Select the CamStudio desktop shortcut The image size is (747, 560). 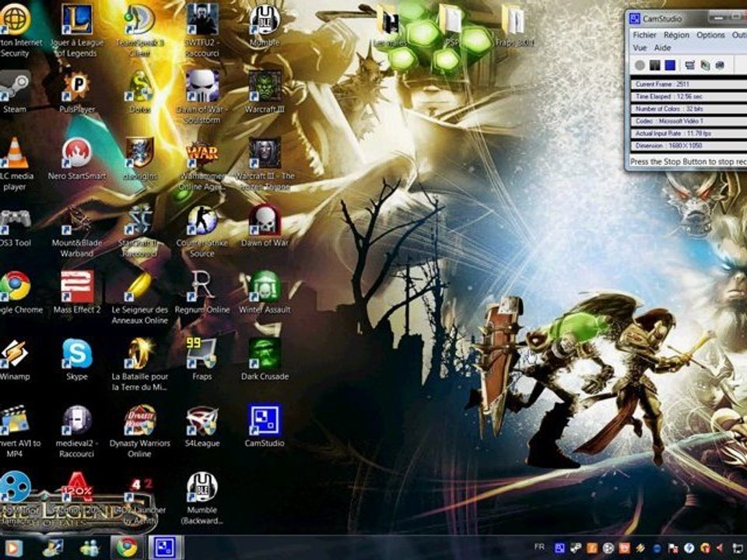[265, 426]
